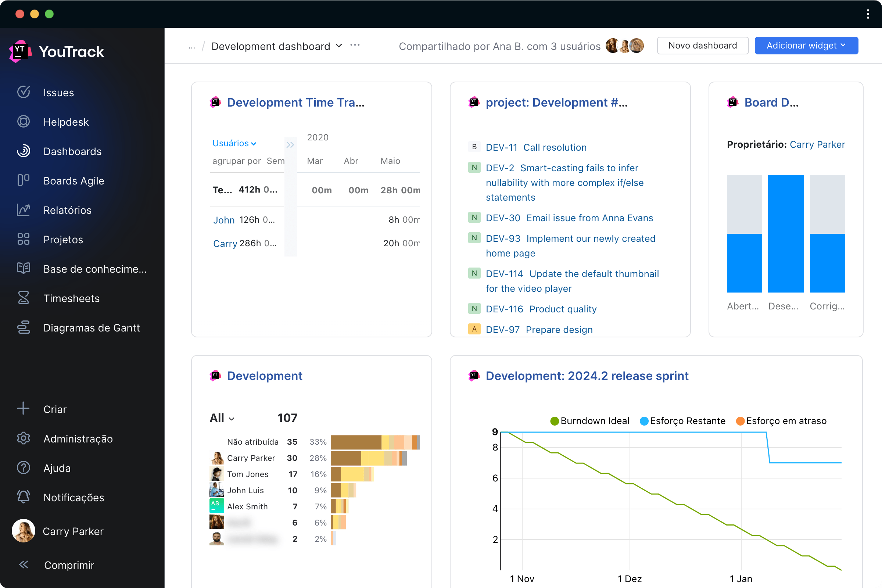882x588 pixels.
Task: Click Carry Parker profile in sidebar
Action: tap(73, 531)
